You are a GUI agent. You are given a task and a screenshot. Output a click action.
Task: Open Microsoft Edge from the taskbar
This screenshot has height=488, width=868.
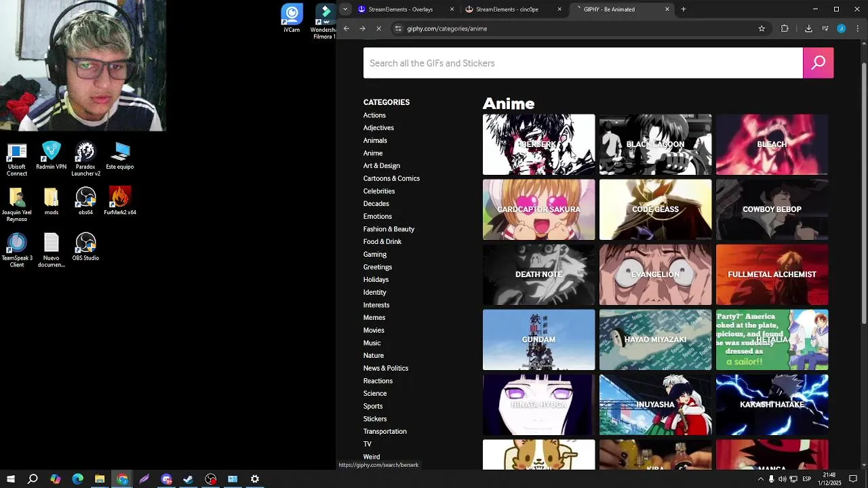(x=77, y=479)
